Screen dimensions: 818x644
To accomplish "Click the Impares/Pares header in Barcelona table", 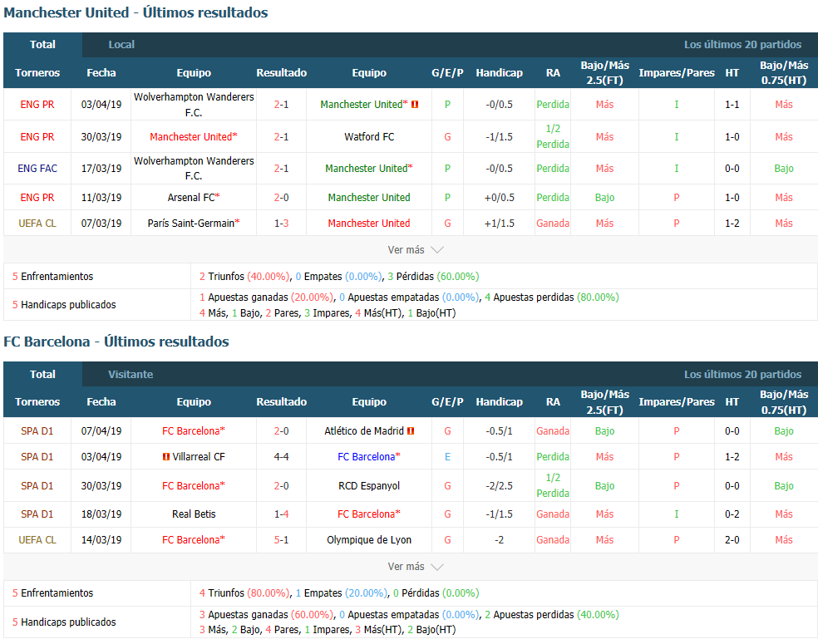I will [676, 402].
